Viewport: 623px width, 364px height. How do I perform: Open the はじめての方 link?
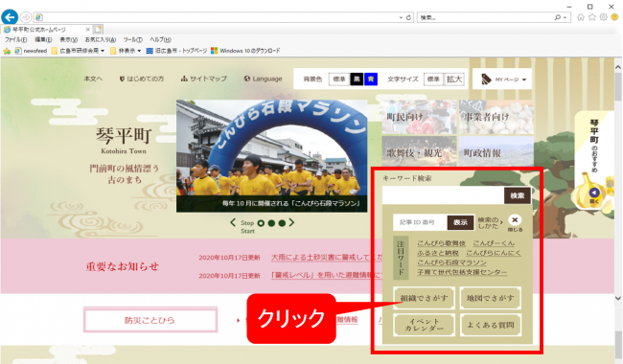(x=142, y=79)
